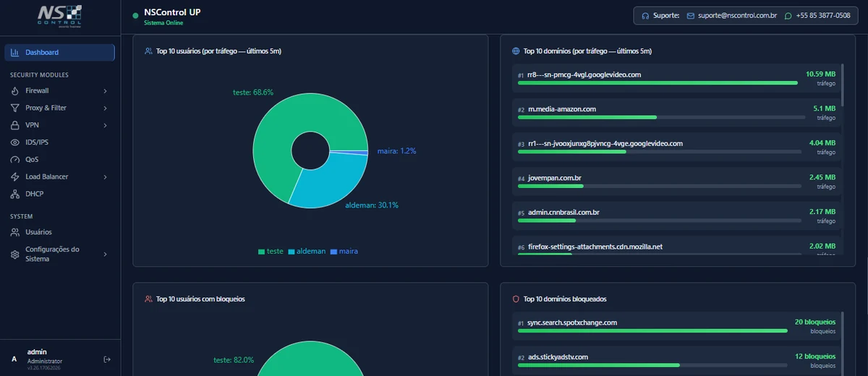Click the logout icon beside admin
Screen dimensions: 868x376
click(107, 359)
